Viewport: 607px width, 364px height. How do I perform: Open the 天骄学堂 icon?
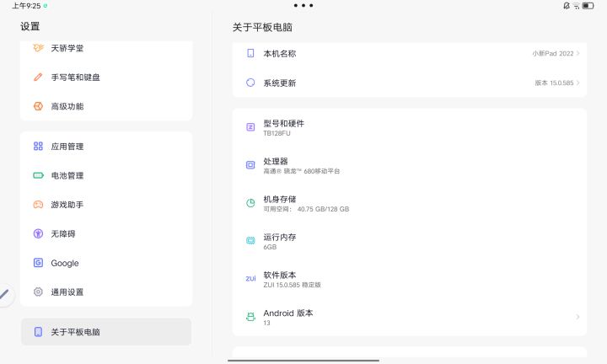(38, 48)
